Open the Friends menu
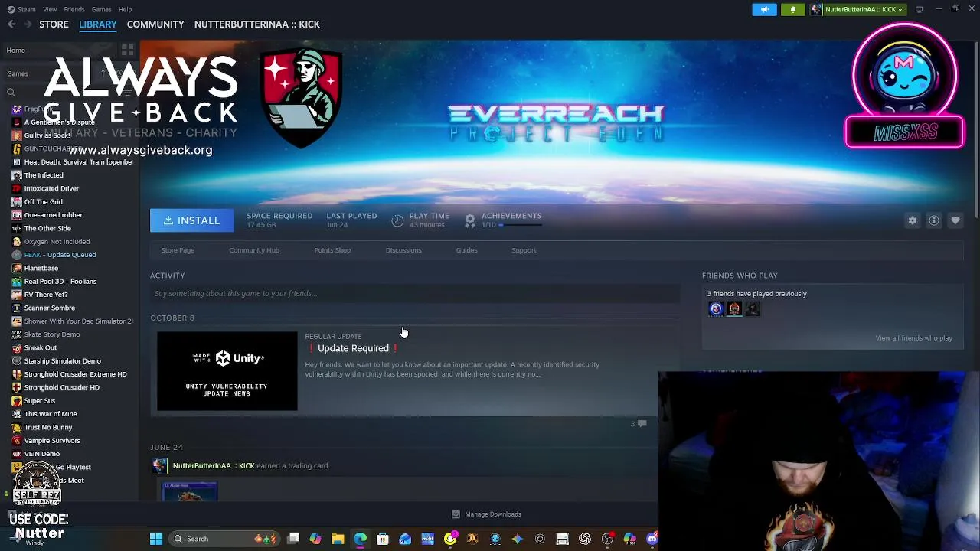Screen dimensions: 980x551 point(74,9)
